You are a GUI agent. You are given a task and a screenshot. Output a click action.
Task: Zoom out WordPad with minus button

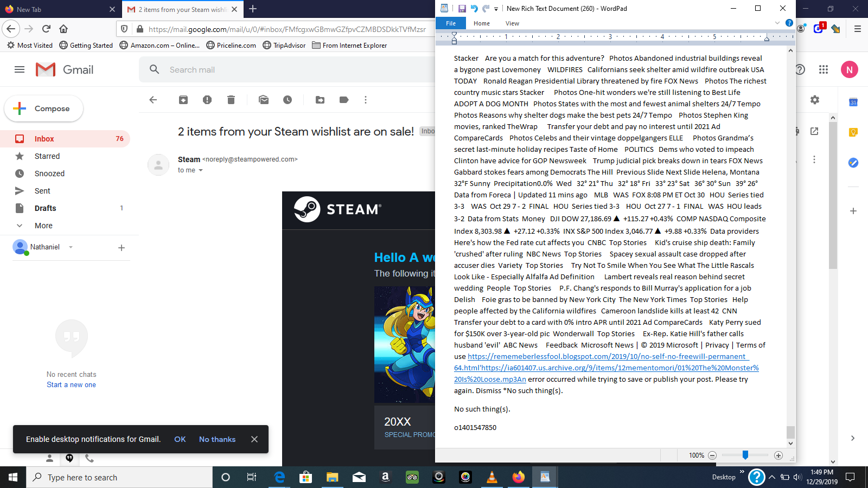[712, 455]
